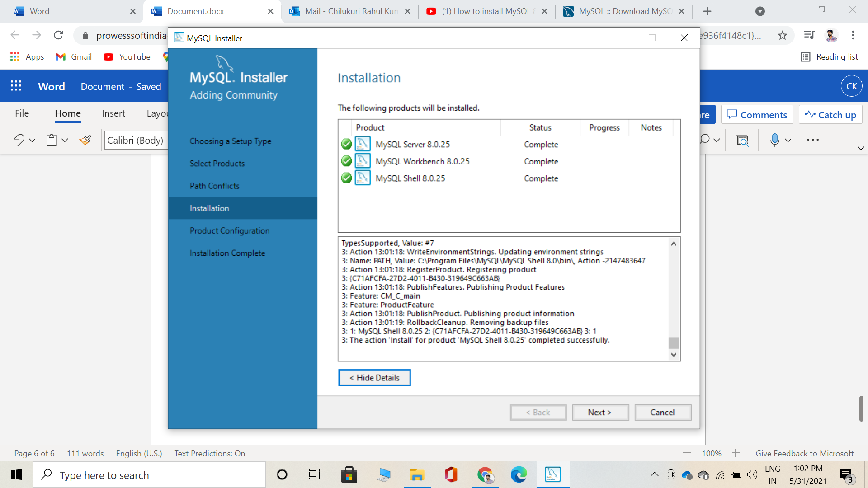Open Word app launcher grid
The height and width of the screenshot is (488, 868).
coord(16,86)
